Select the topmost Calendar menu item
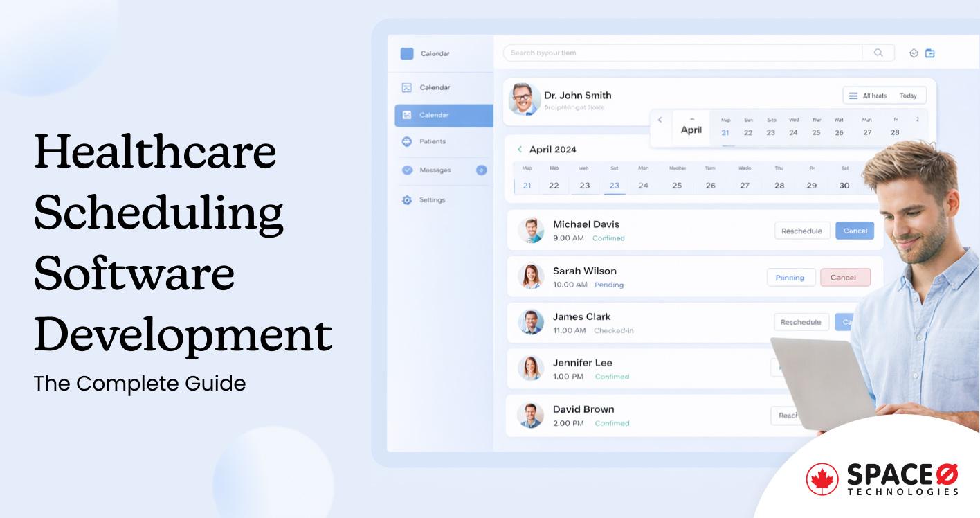 (x=435, y=53)
